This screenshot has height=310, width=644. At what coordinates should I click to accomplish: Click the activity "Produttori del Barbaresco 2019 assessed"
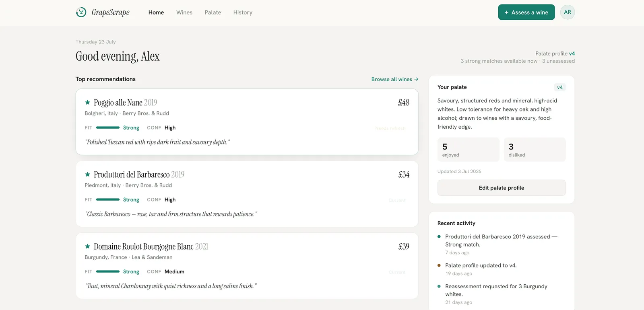tap(501, 240)
